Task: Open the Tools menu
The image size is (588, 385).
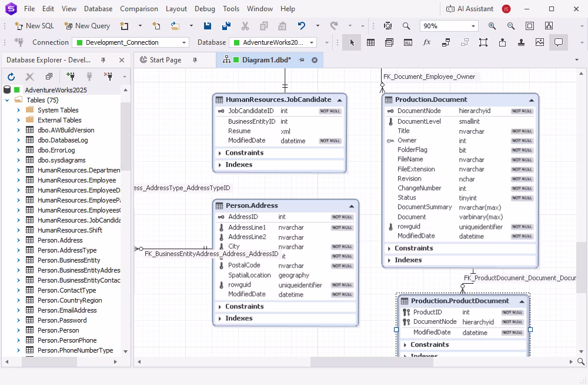Action: [231, 9]
